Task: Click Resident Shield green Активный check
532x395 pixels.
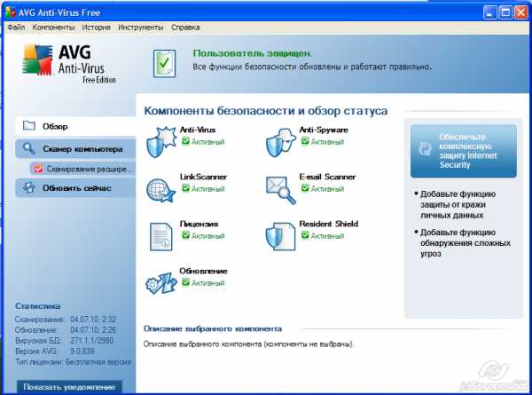Action: (x=305, y=234)
